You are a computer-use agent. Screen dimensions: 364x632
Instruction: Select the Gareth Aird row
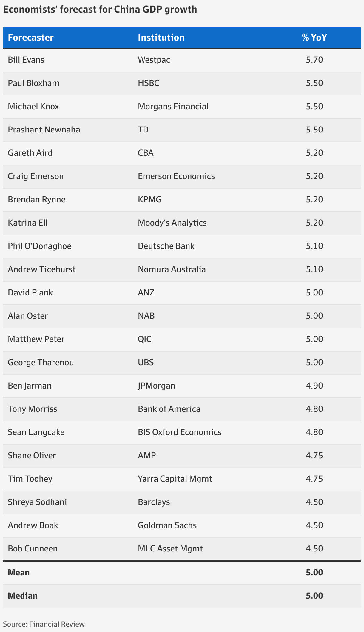pos(182,153)
